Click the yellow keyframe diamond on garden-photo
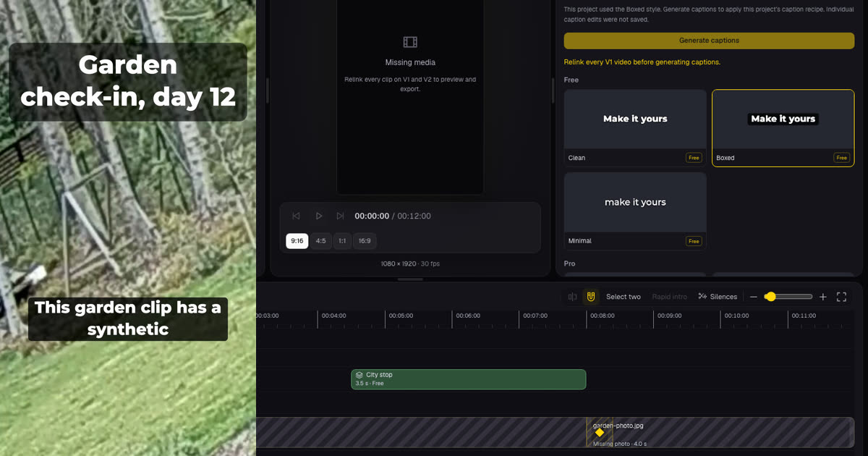Viewport: 868px width, 456px height. 599,432
